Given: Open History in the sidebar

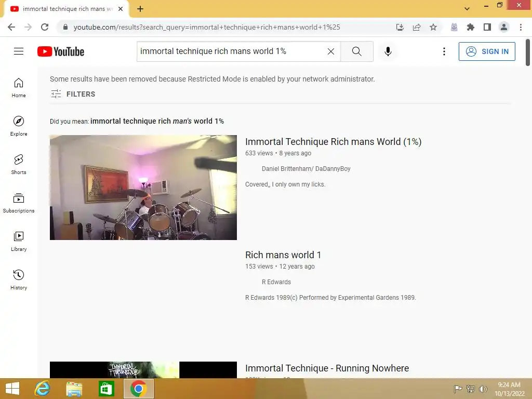Looking at the screenshot, I should point(19,280).
